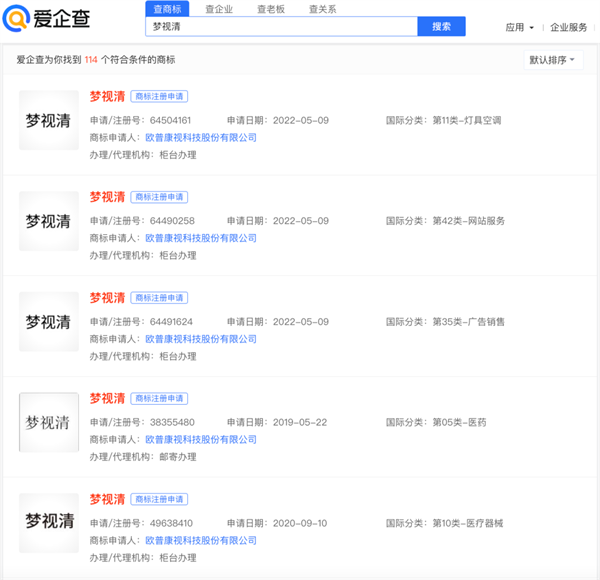This screenshot has width=600, height=580.
Task: Click 商标注册申请 tag in result 49638410
Action: tap(159, 499)
